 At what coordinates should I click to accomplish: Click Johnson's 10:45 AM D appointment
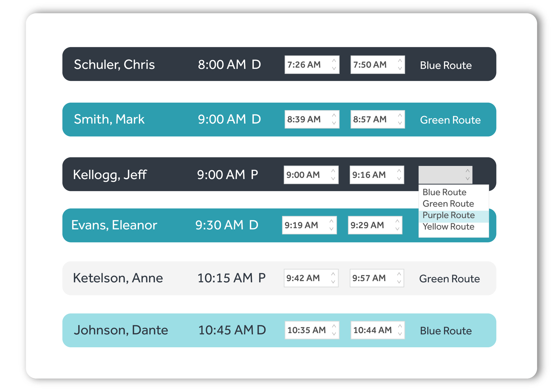232,330
